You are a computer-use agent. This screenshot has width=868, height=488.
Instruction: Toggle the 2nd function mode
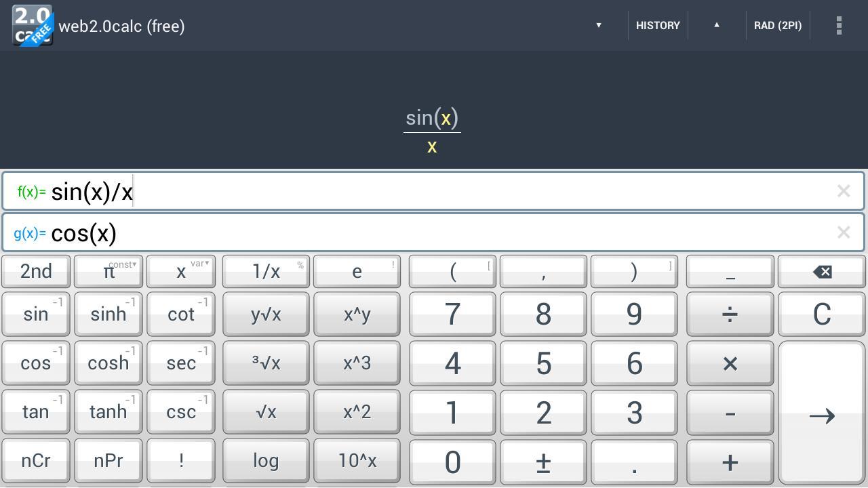[35, 271]
